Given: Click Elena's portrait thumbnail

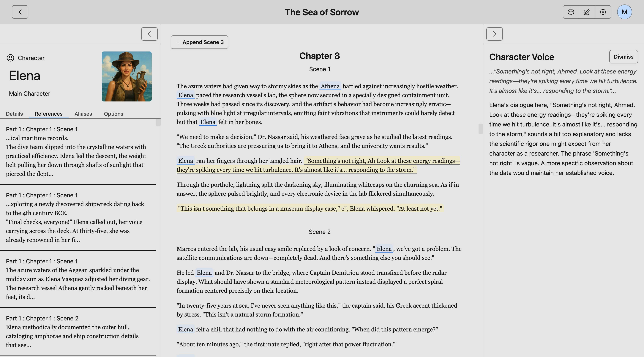Looking at the screenshot, I should pos(127,76).
